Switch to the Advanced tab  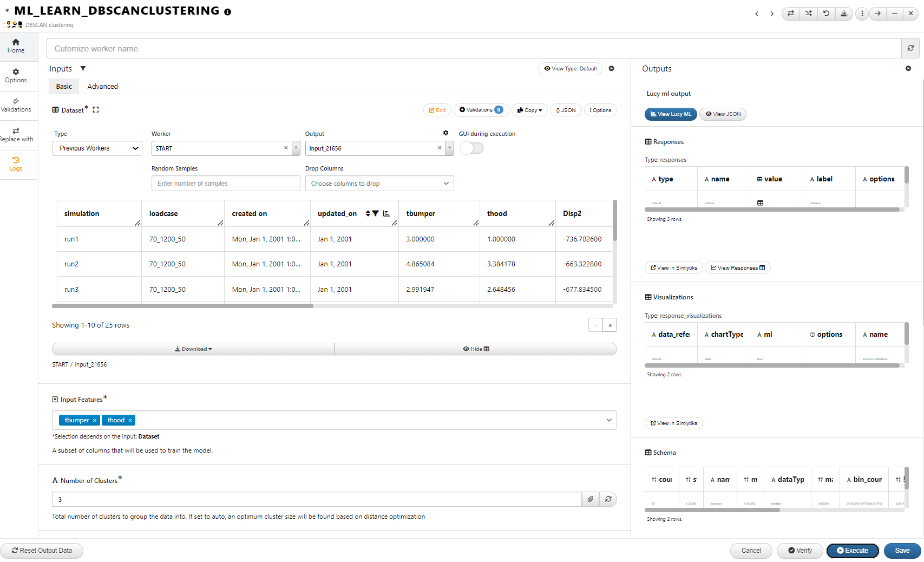tap(102, 86)
